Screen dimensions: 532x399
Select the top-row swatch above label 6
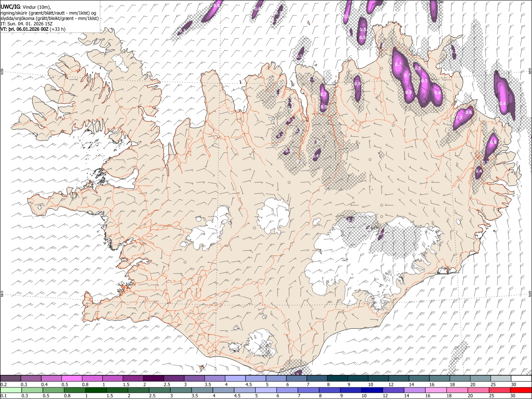[297, 378]
